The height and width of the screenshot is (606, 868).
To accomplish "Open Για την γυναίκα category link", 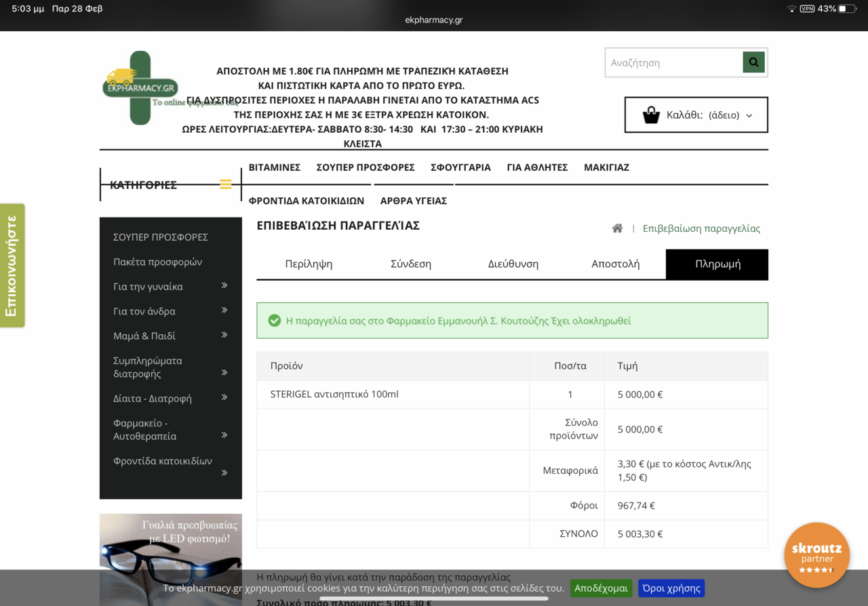I will (x=148, y=287).
